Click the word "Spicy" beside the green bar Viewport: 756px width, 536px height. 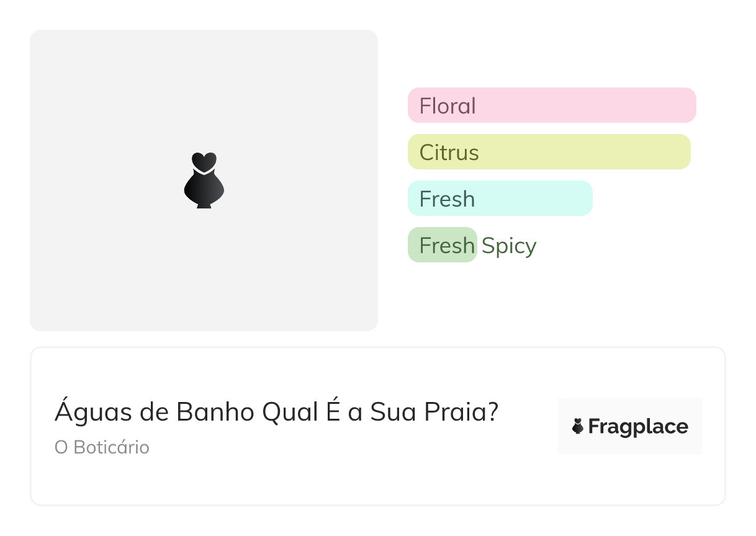[509, 246]
